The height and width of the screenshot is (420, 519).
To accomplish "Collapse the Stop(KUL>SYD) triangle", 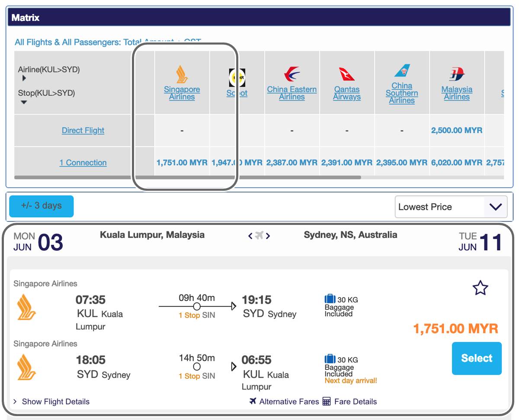I will pyautogui.click(x=24, y=102).
